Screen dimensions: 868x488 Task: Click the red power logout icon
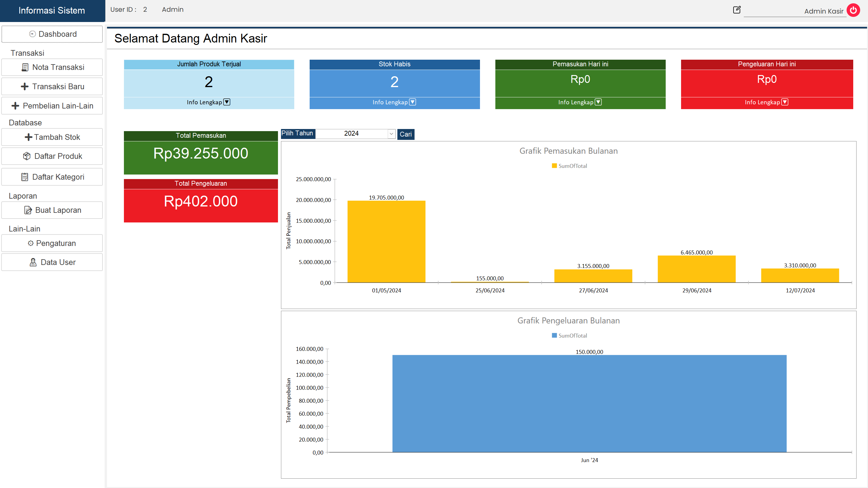click(x=853, y=10)
